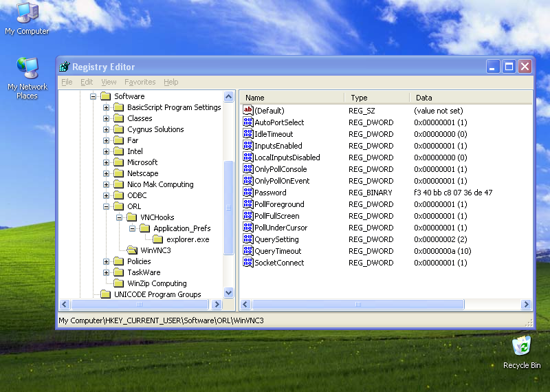
Task: Click the IdleTimeout DWORD value icon
Action: tap(248, 133)
